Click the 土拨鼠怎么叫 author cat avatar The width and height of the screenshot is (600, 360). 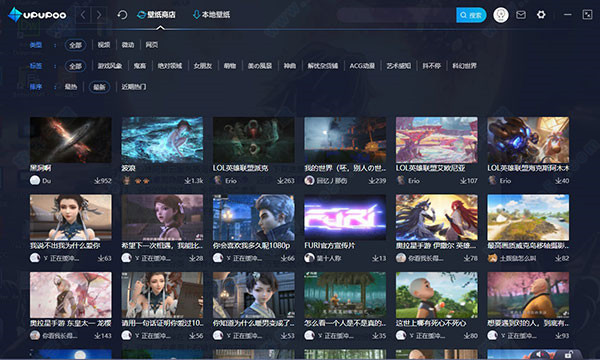click(492, 258)
